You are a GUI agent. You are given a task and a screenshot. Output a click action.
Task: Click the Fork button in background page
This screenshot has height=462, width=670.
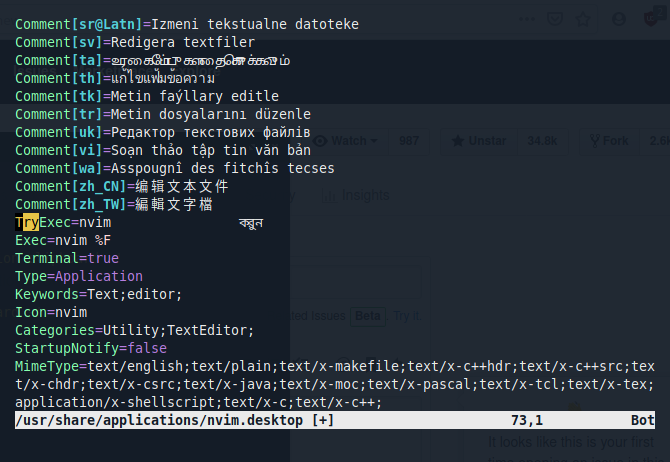(x=608, y=141)
